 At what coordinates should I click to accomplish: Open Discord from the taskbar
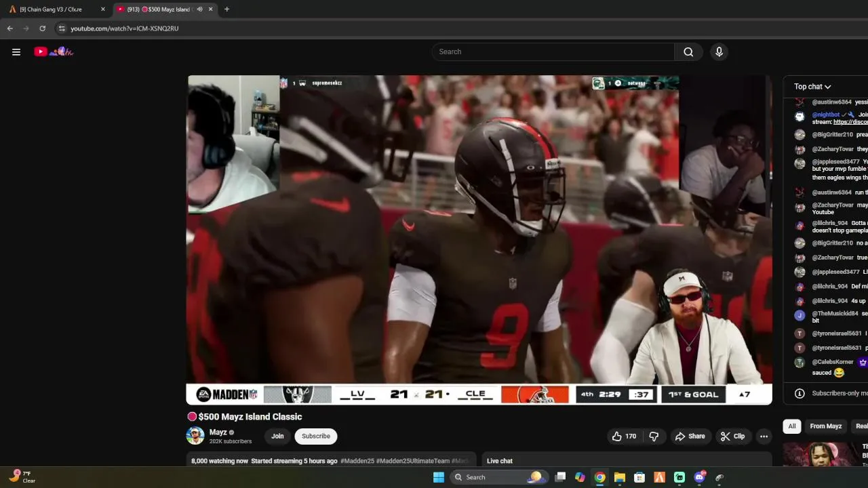(699, 477)
